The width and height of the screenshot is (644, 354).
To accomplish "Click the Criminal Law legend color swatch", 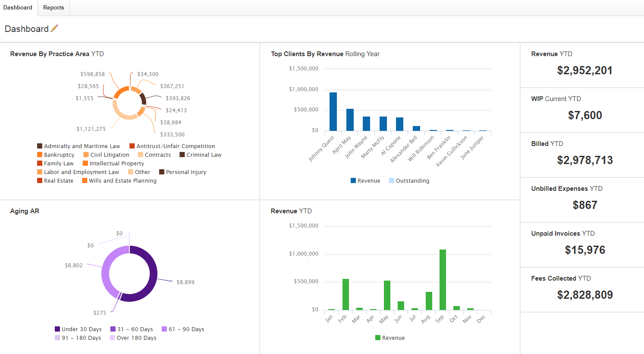I will pos(182,155).
